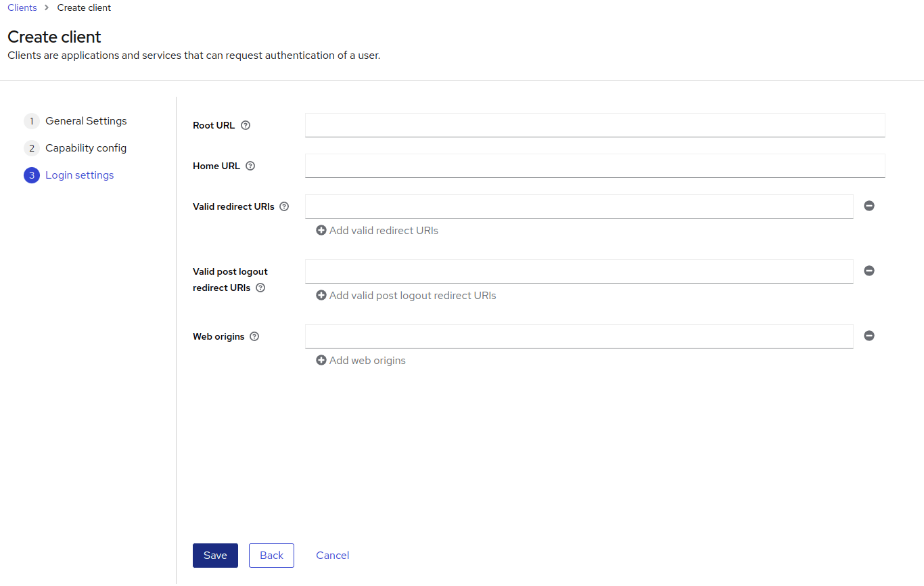This screenshot has width=924, height=586.
Task: Remove the valid redirect URI entry
Action: (x=869, y=206)
